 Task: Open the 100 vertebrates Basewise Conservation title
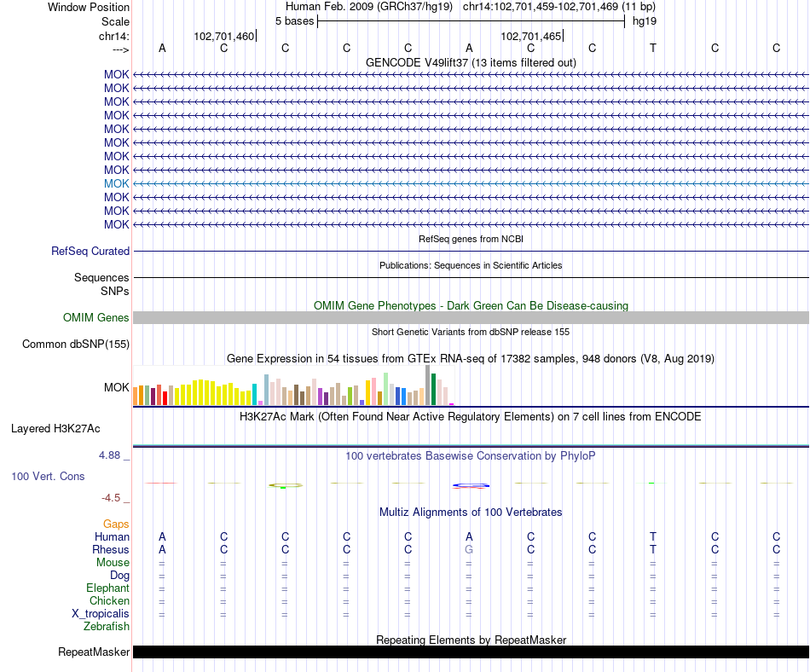[x=471, y=456]
